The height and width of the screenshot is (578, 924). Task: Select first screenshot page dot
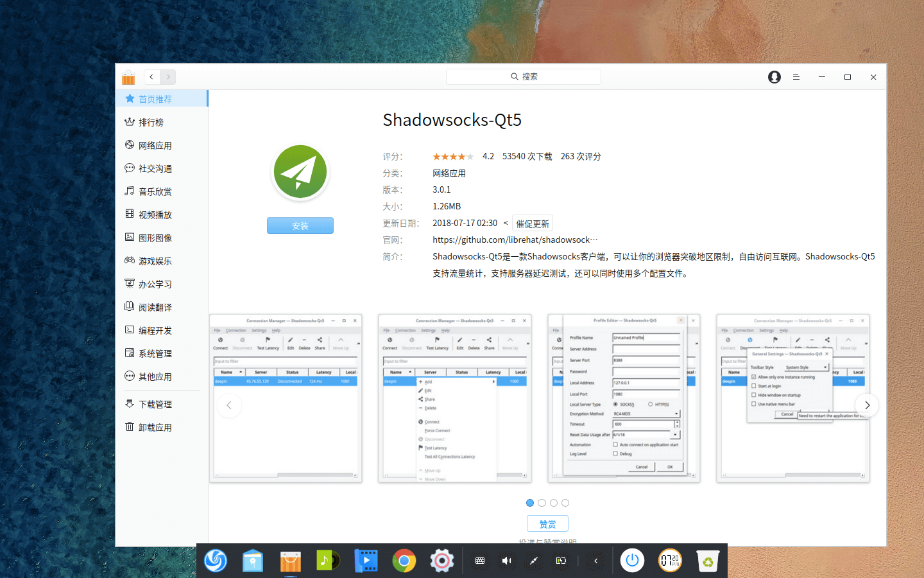530,503
